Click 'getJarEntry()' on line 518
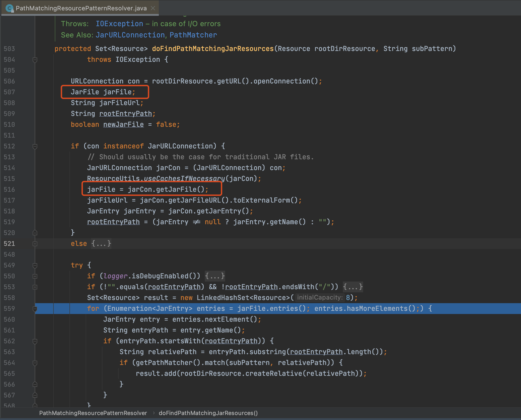The height and width of the screenshot is (420, 521). 223,211
